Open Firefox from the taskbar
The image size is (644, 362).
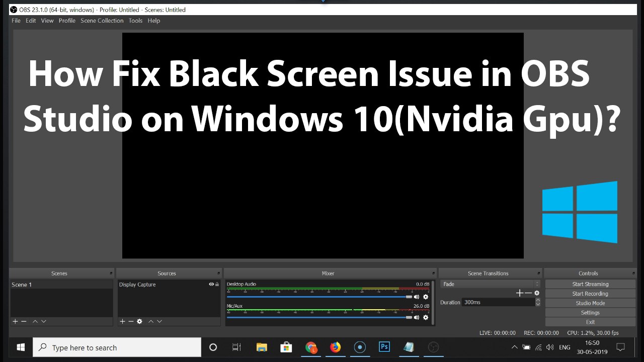click(x=335, y=347)
